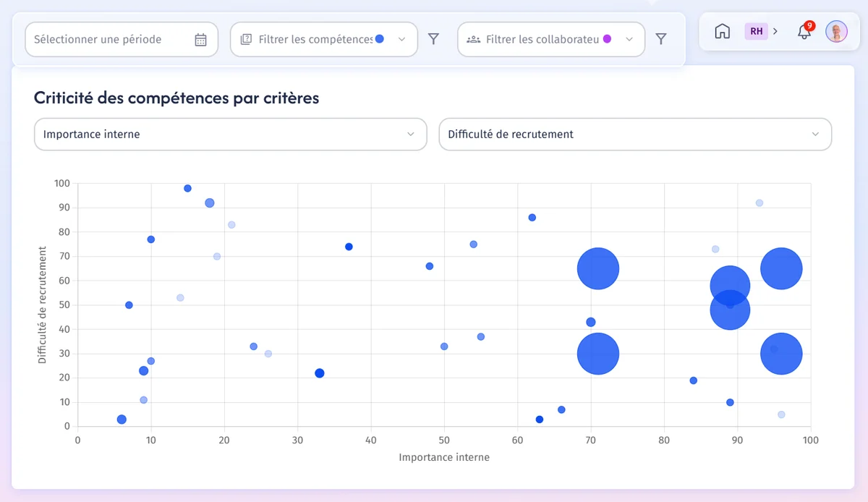This screenshot has height=502, width=868.
Task: Select the pale bubble at importance 93, difficulty 92
Action: coord(759,203)
